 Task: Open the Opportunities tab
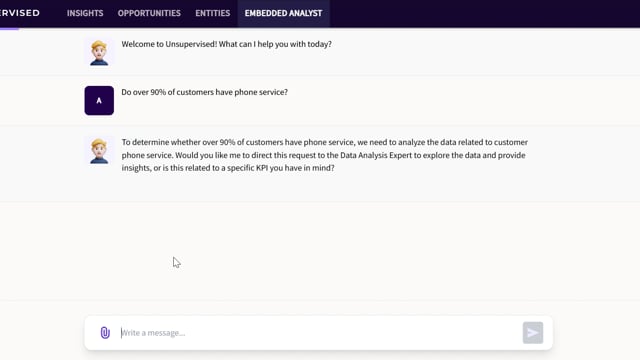(x=149, y=13)
